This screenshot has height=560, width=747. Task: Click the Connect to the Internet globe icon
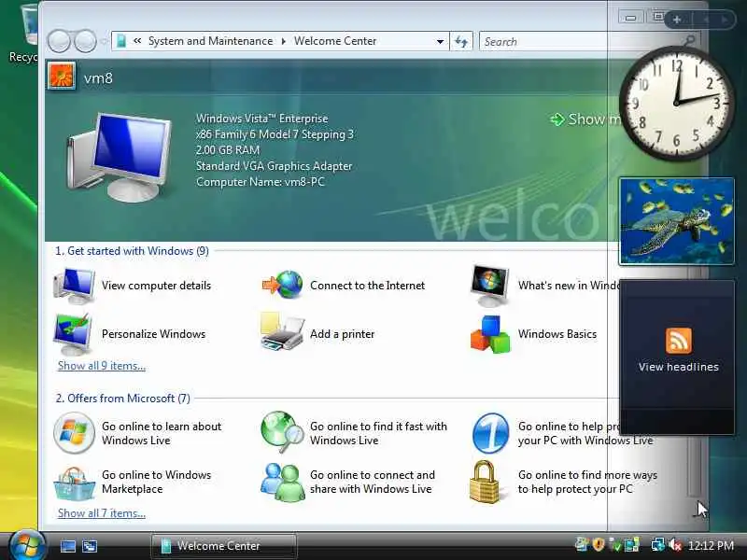[x=283, y=285]
